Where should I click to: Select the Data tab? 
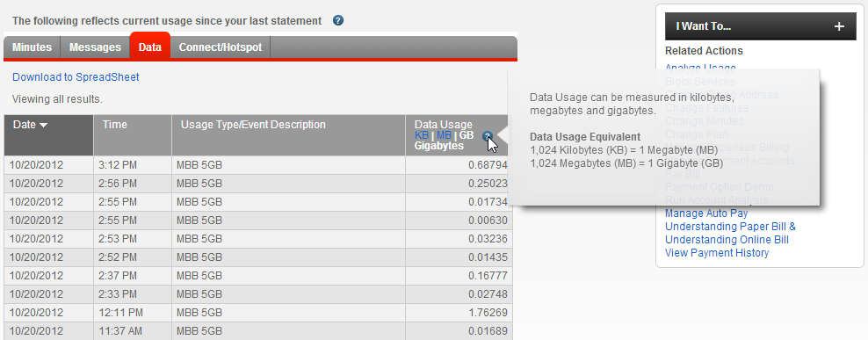coord(150,47)
